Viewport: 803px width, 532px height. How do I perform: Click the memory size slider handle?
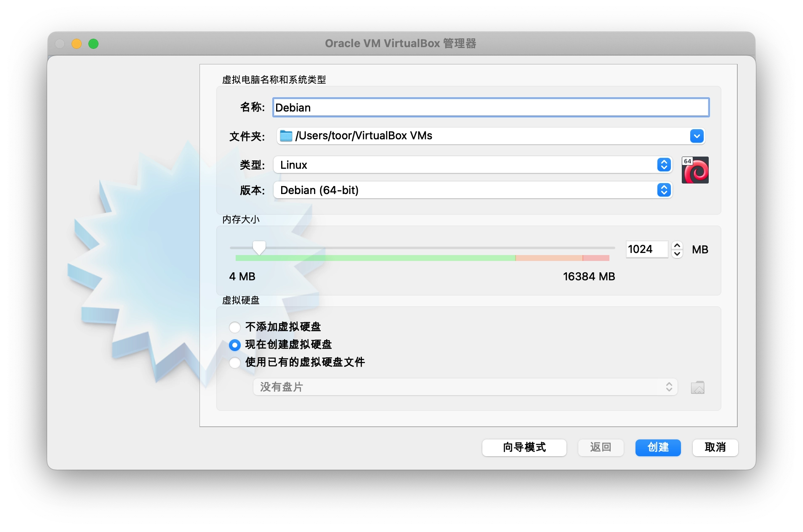tap(259, 248)
